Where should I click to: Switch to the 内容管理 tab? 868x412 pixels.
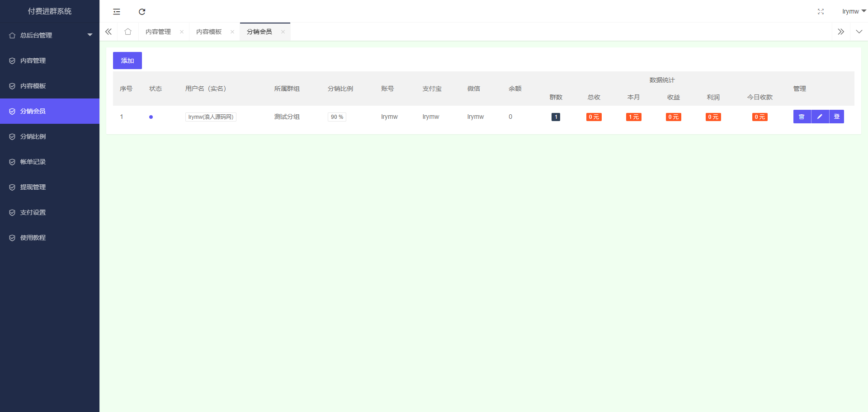(x=158, y=32)
